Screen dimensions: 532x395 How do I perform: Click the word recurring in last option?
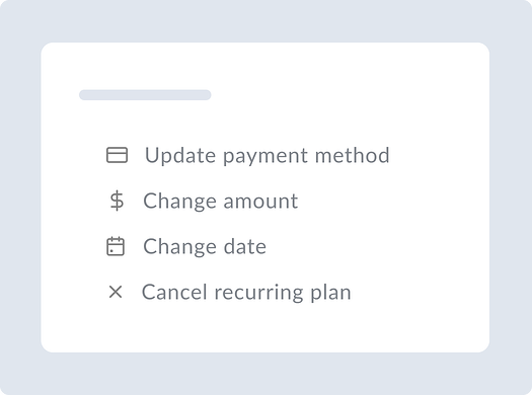click(259, 292)
